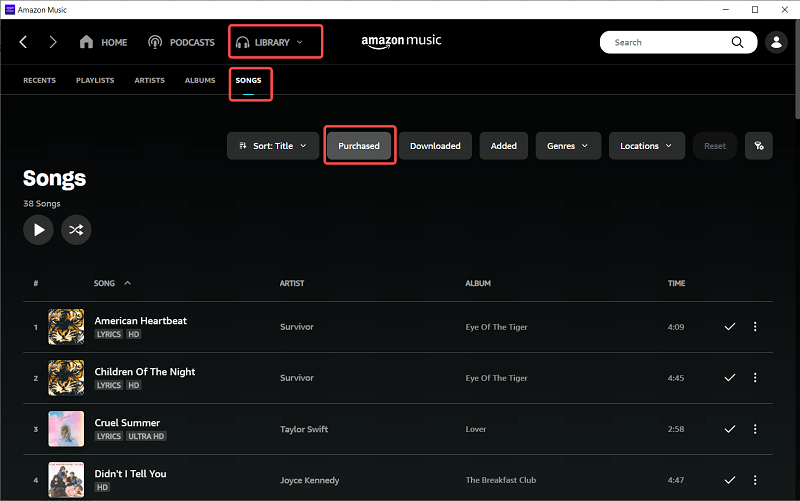Open more options for American Heartbeat
This screenshot has height=501, width=800.
coord(755,326)
